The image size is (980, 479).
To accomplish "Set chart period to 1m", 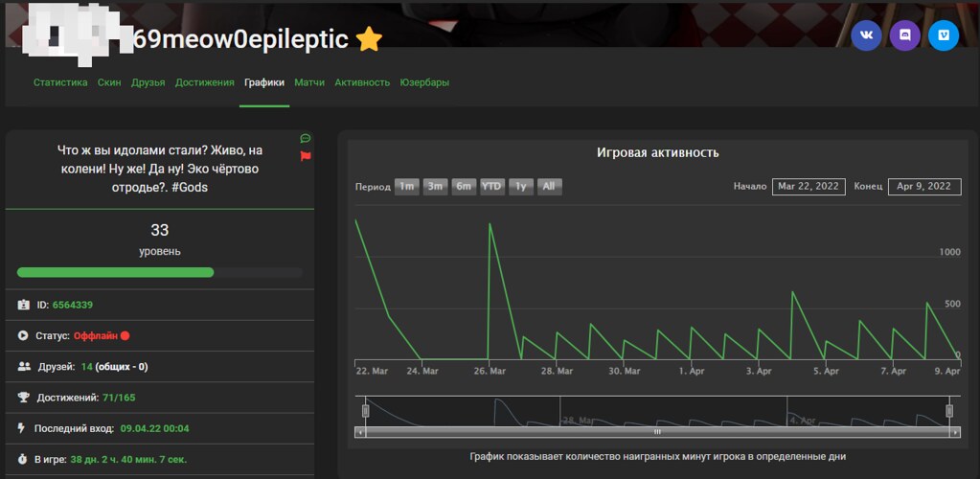I will (407, 187).
